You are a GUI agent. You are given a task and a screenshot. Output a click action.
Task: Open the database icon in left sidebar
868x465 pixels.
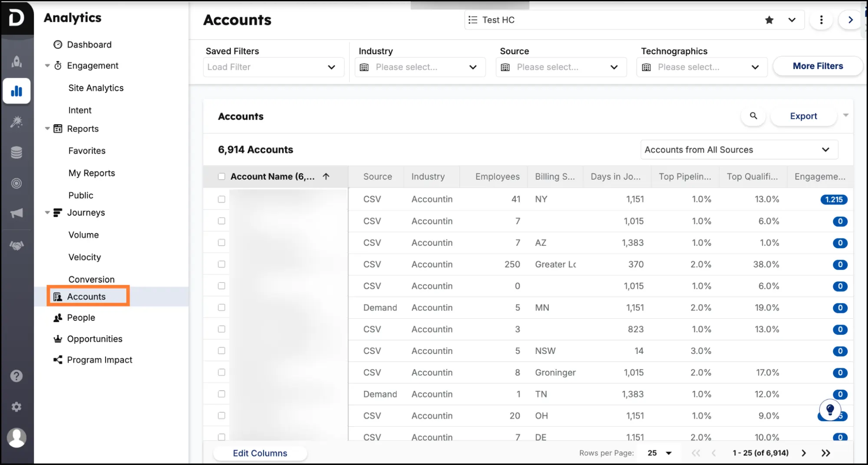(17, 152)
